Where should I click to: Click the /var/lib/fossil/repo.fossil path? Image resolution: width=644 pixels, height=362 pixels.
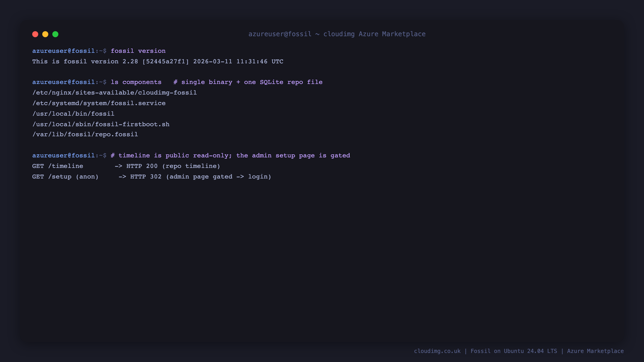point(85,134)
